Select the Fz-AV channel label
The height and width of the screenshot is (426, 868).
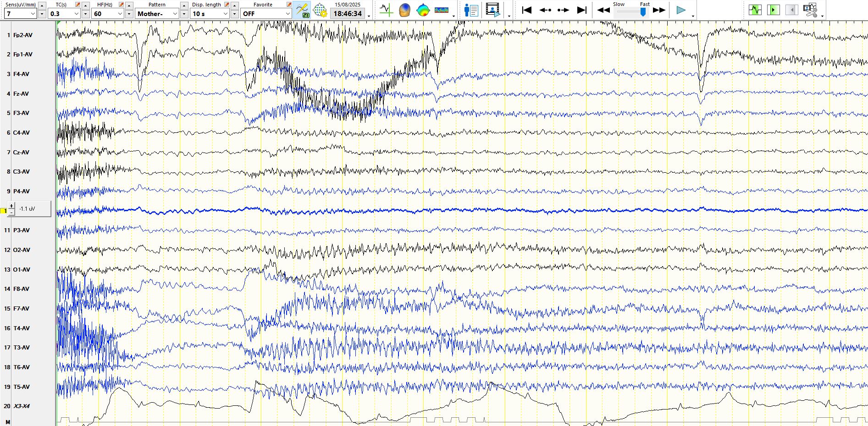tap(21, 94)
